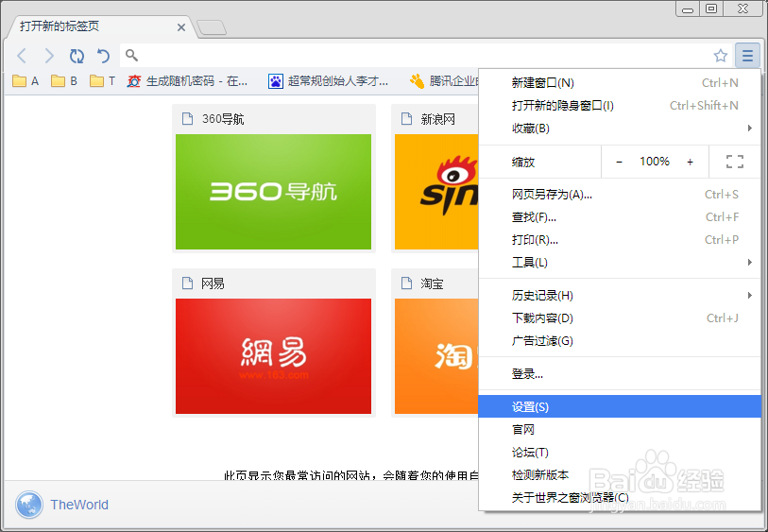Open bookmark folder T

pyautogui.click(x=102, y=81)
